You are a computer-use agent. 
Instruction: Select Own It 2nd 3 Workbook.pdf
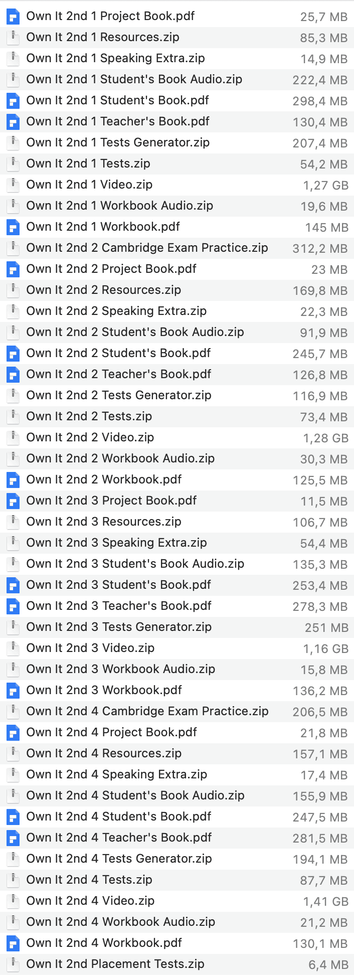tap(177, 691)
